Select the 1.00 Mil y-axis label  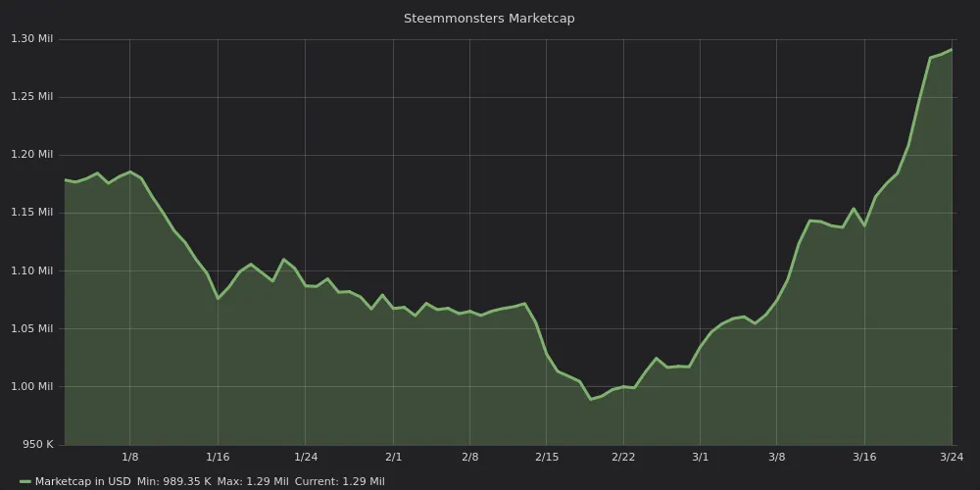tap(32, 386)
